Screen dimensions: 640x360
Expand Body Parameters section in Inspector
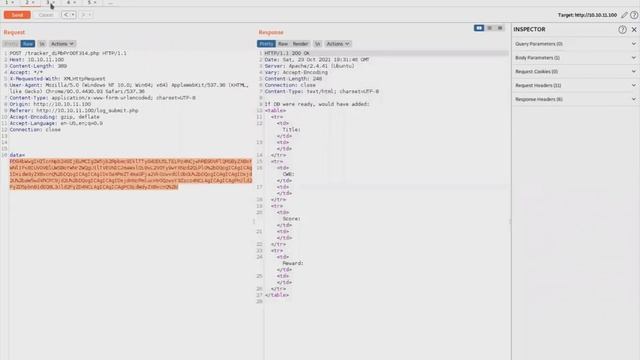click(x=575, y=58)
